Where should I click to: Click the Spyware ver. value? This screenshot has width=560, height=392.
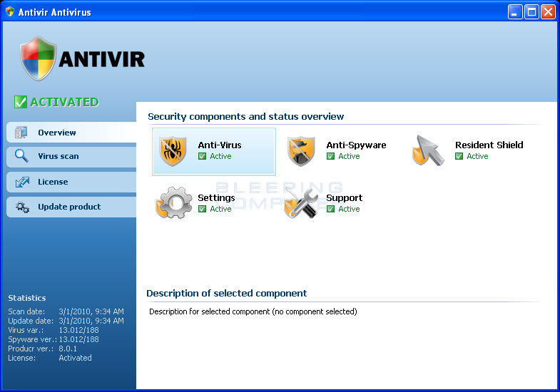coord(78,339)
